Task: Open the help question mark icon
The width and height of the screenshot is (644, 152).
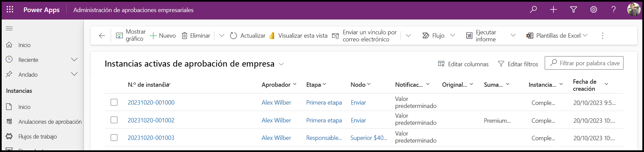Action: point(613,9)
